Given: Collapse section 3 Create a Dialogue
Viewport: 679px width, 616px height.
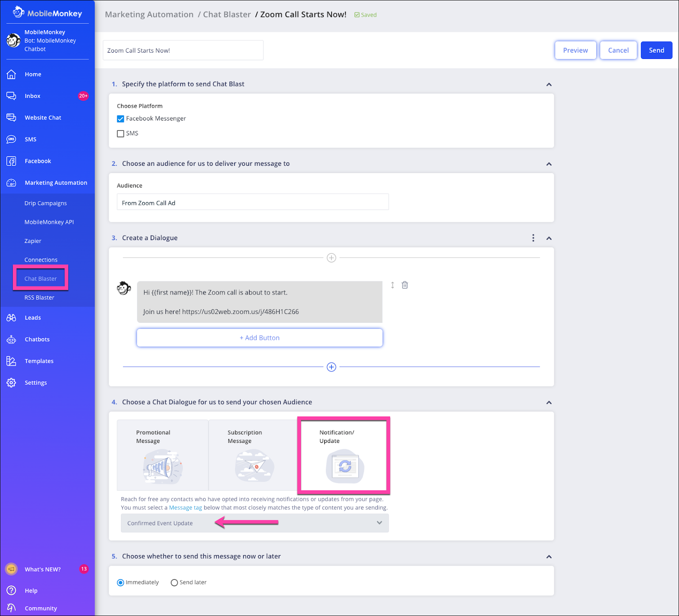Looking at the screenshot, I should coord(549,238).
